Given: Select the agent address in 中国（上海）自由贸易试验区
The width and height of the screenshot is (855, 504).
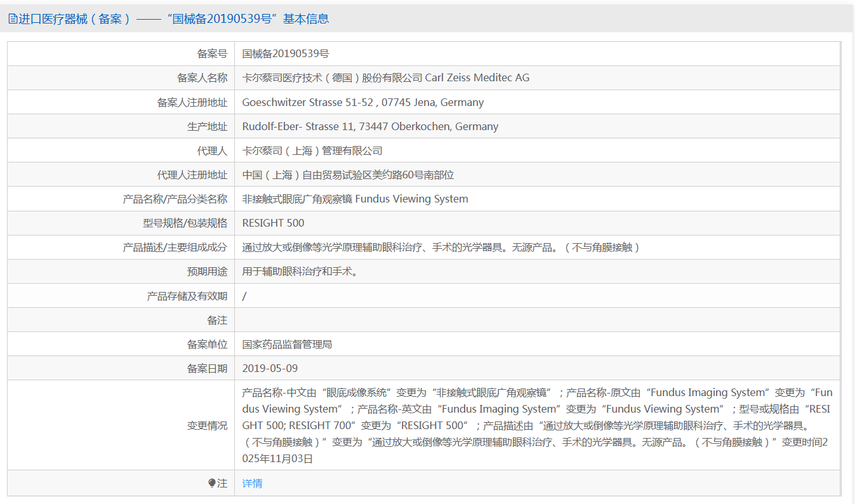Looking at the screenshot, I should (348, 175).
